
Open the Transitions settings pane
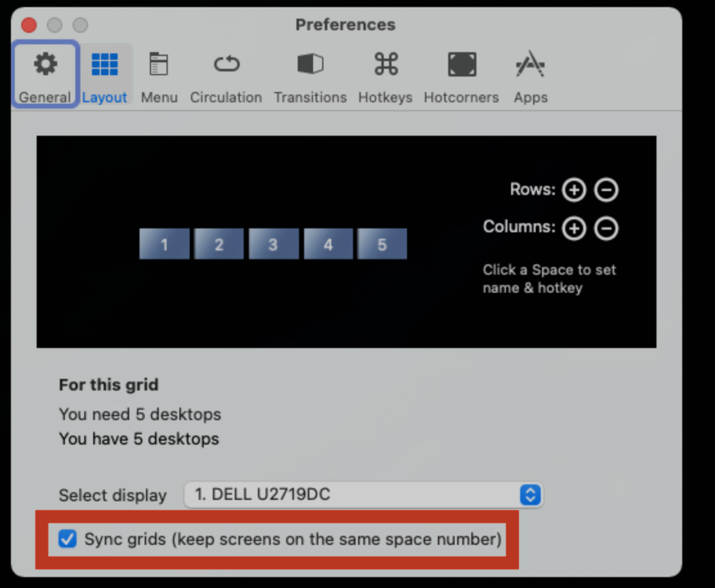(x=310, y=73)
